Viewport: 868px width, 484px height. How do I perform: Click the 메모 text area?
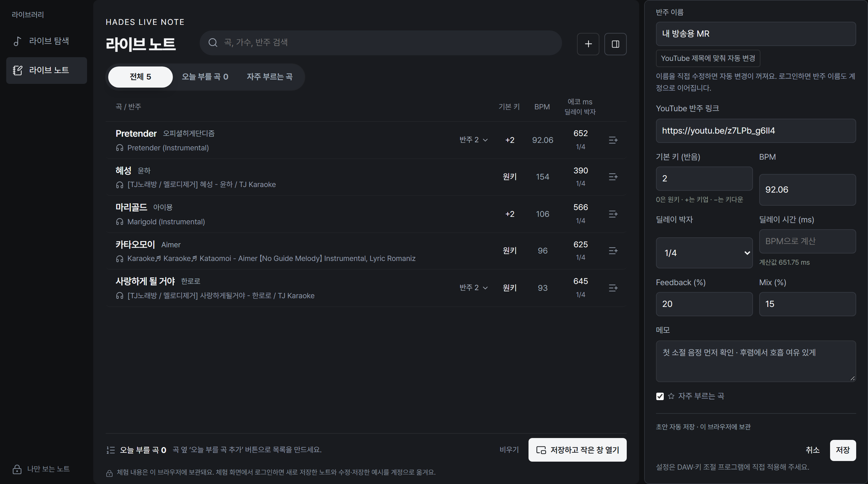(755, 361)
